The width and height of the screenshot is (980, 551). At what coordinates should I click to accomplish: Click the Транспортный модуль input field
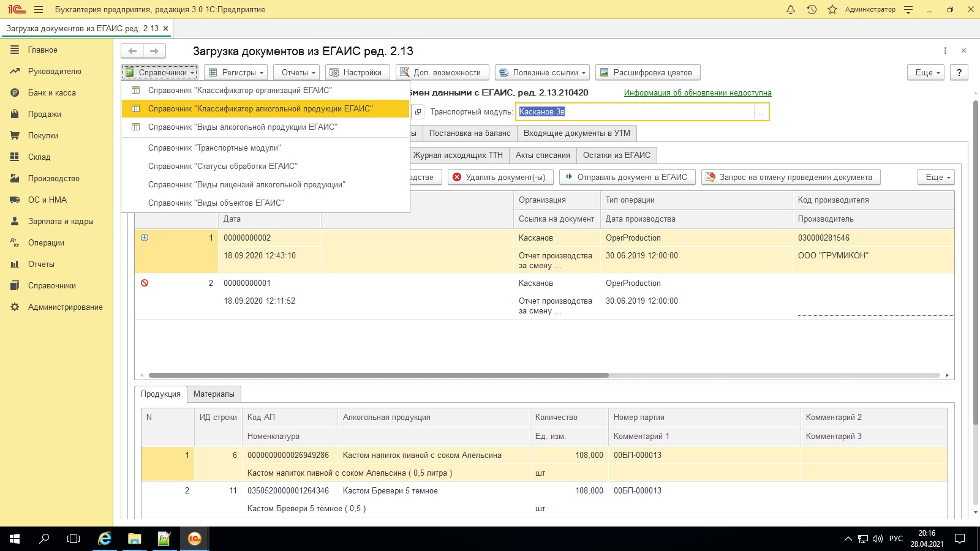coord(636,112)
